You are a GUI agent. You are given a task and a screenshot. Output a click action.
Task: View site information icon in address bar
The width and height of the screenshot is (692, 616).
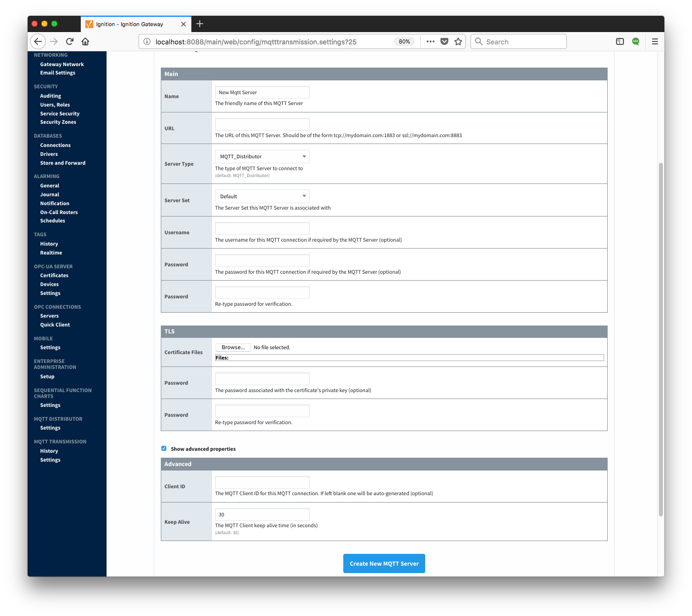pyautogui.click(x=147, y=41)
